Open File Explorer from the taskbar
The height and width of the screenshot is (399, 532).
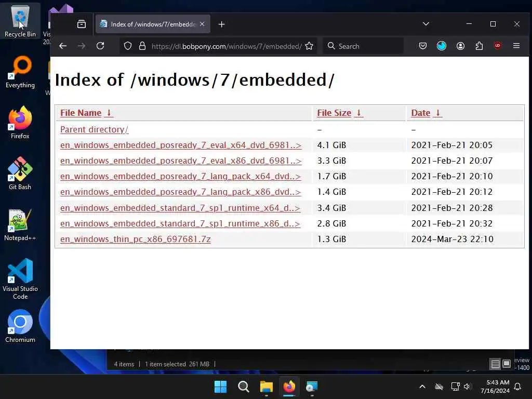tap(267, 387)
